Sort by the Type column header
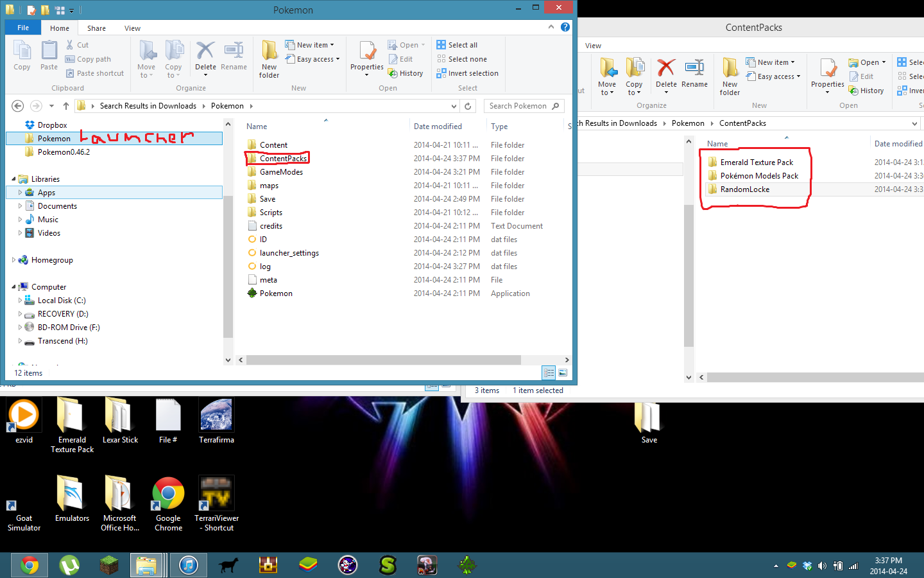Viewport: 924px width, 578px height. coord(525,127)
